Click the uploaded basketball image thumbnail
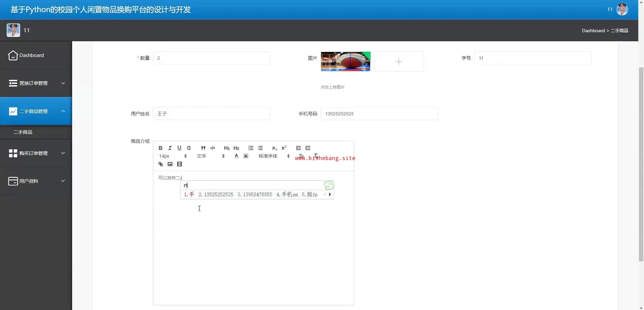 coord(345,61)
